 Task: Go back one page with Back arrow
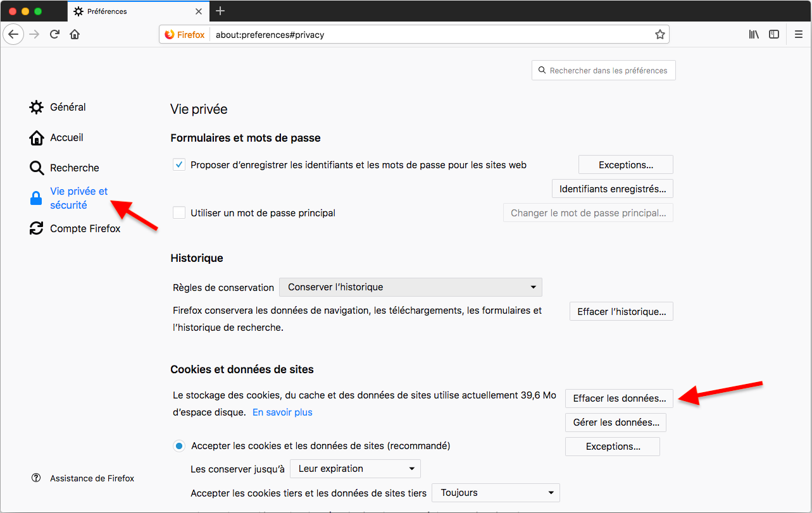coord(13,34)
